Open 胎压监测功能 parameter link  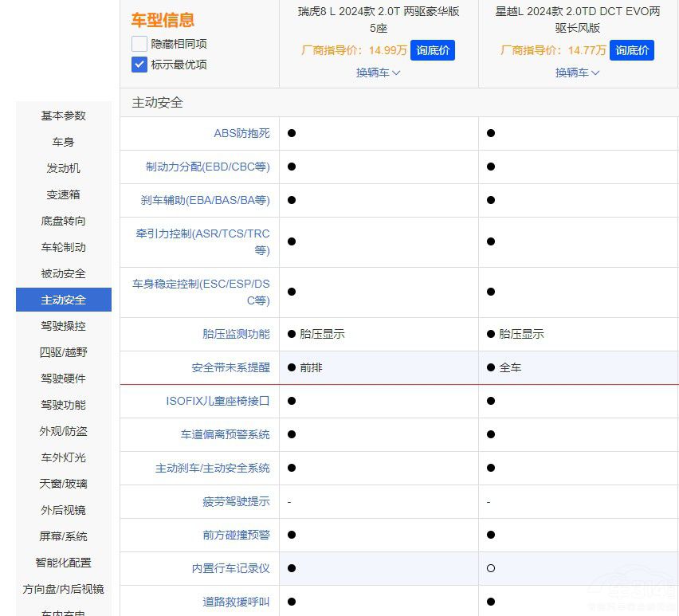pos(236,334)
